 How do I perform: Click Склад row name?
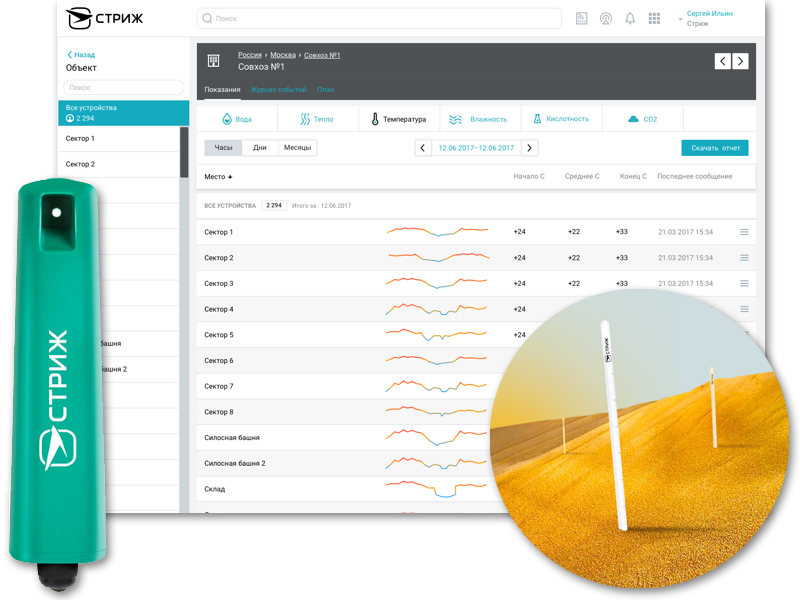coord(215,489)
